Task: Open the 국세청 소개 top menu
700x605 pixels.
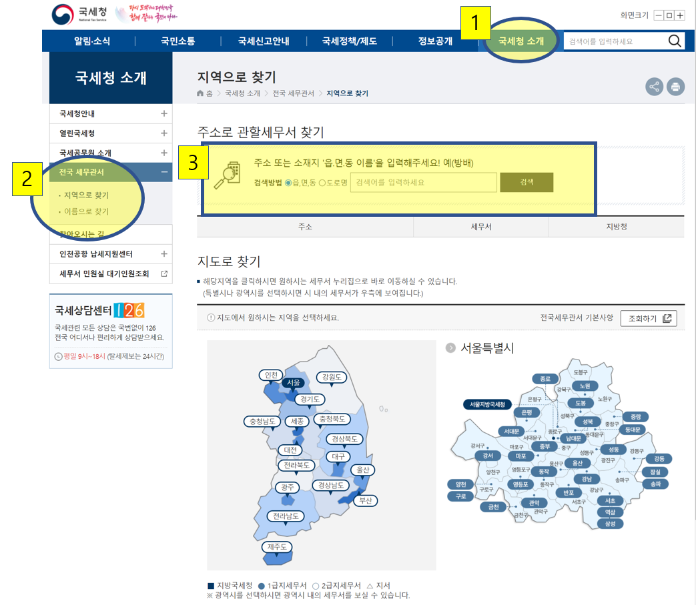Action: click(x=521, y=41)
